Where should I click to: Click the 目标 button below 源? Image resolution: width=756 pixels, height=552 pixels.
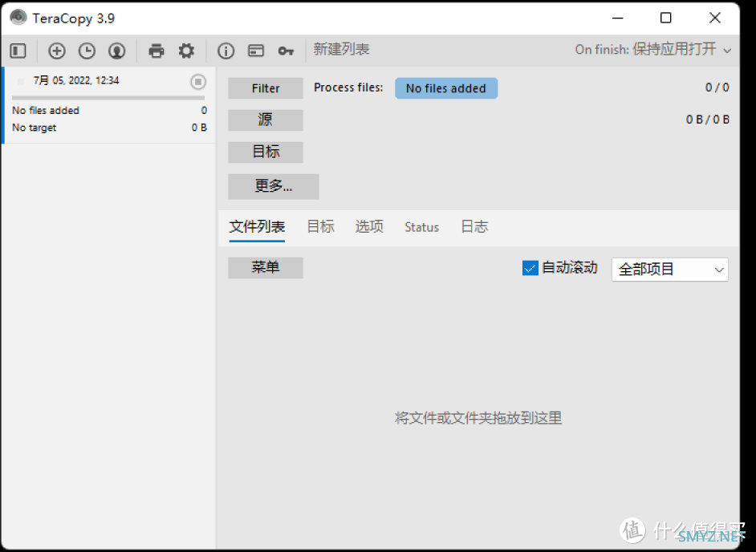pos(266,152)
